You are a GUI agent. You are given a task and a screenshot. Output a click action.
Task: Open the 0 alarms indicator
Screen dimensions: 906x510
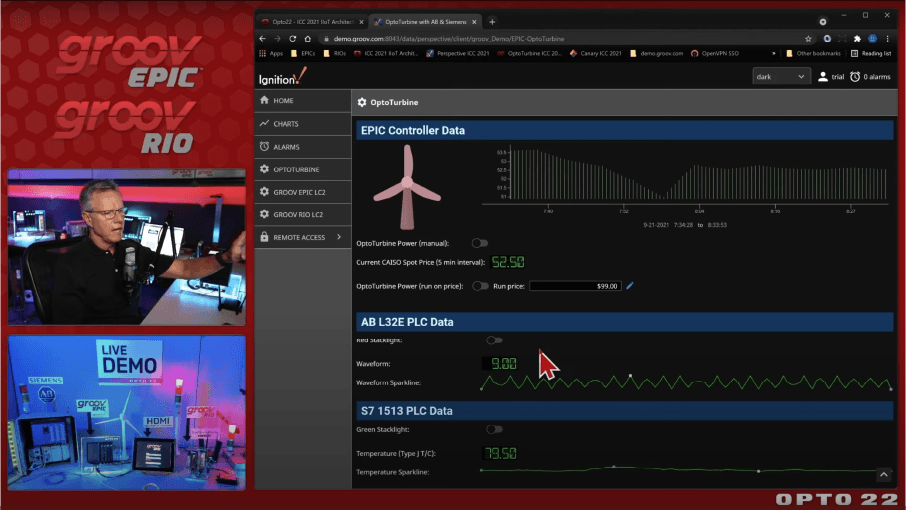pos(870,77)
